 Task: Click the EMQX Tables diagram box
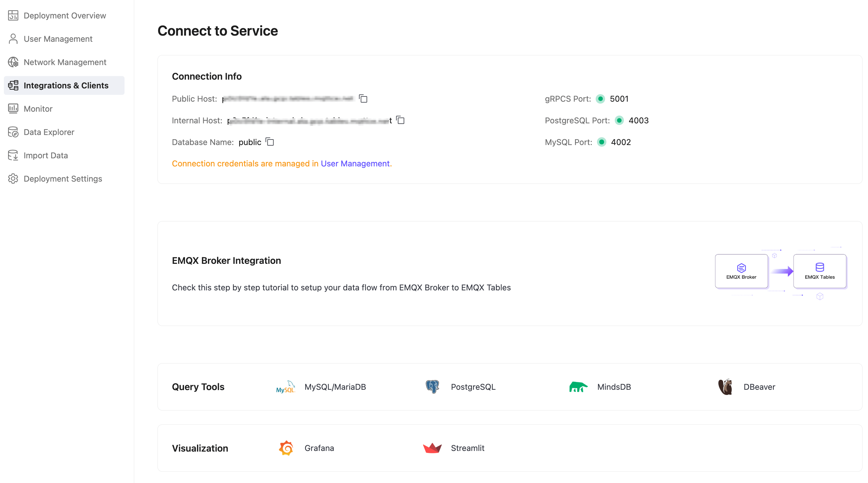tap(820, 271)
